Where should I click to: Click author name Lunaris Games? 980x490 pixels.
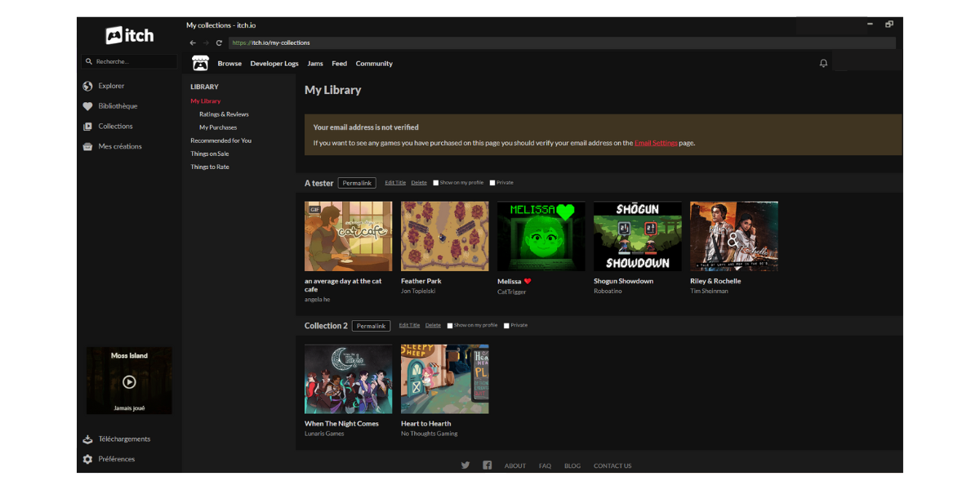click(x=324, y=434)
